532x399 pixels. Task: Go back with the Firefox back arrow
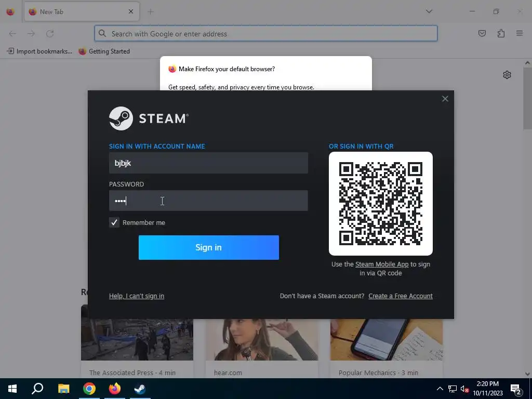[x=12, y=34]
